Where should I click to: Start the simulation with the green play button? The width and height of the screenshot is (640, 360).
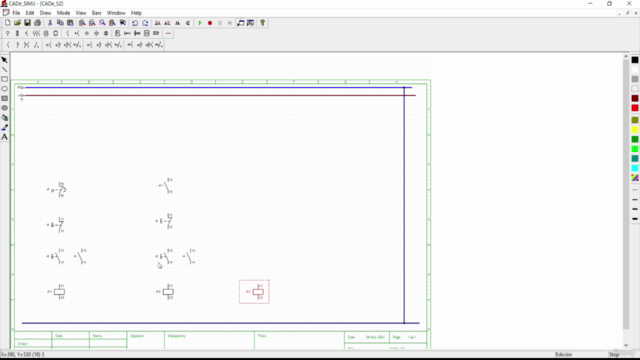200,23
